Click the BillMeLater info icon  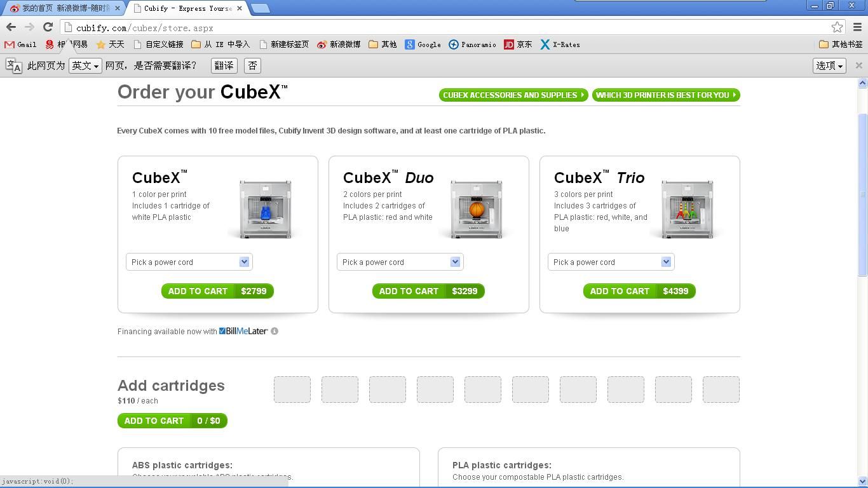click(x=275, y=331)
